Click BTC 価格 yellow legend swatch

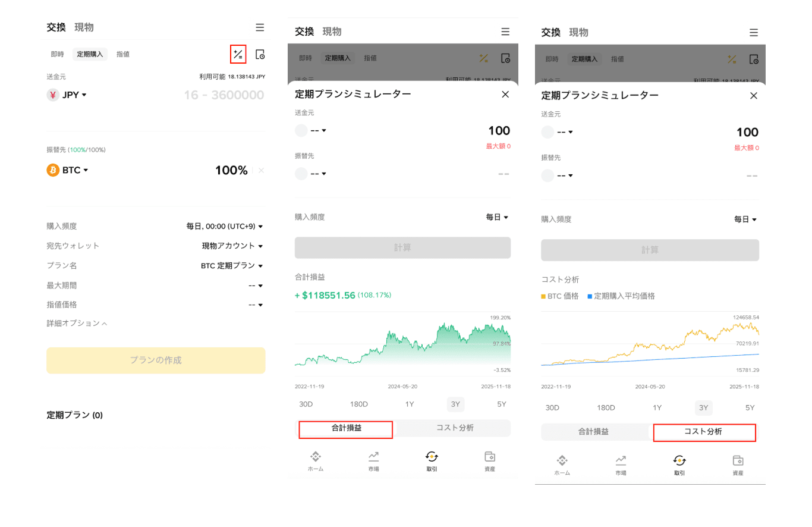tap(543, 296)
